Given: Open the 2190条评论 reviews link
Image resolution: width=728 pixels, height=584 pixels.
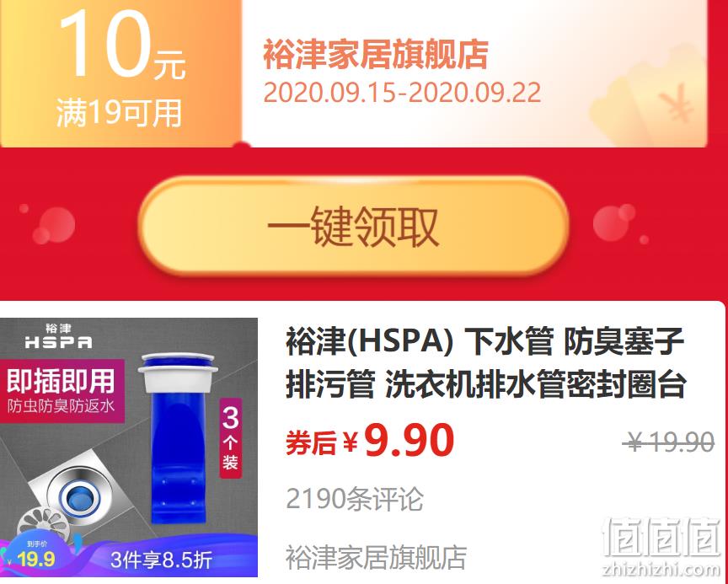Looking at the screenshot, I should click(x=355, y=499).
